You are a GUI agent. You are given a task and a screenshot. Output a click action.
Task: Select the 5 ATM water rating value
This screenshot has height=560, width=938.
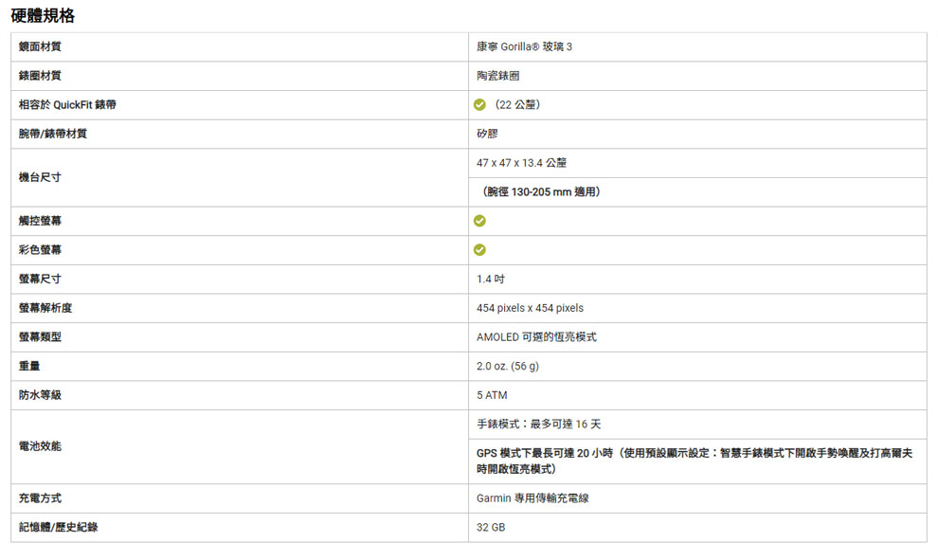tap(492, 395)
